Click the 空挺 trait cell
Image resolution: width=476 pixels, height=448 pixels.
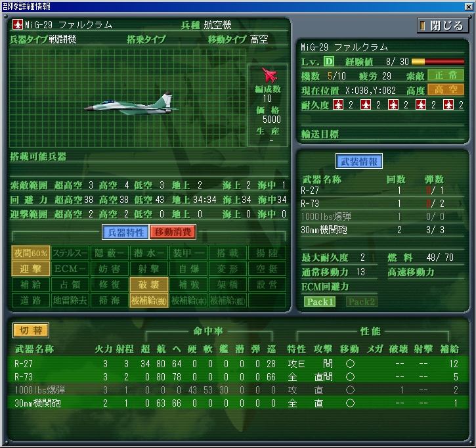click(267, 269)
